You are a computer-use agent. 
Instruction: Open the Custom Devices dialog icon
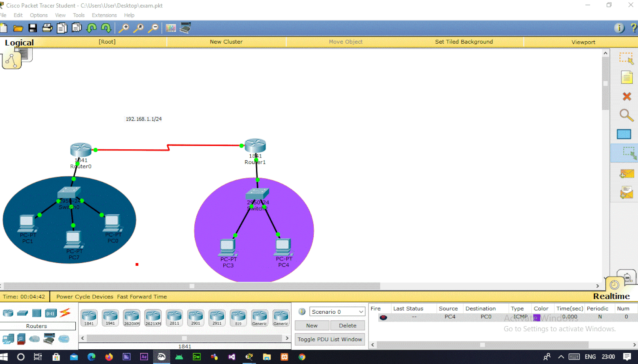tap(185, 28)
